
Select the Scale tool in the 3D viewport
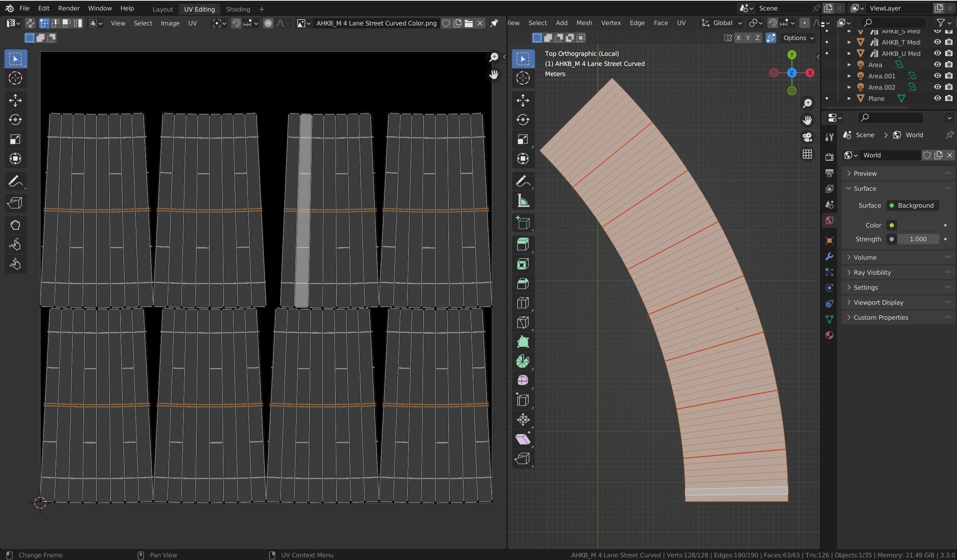point(523,139)
